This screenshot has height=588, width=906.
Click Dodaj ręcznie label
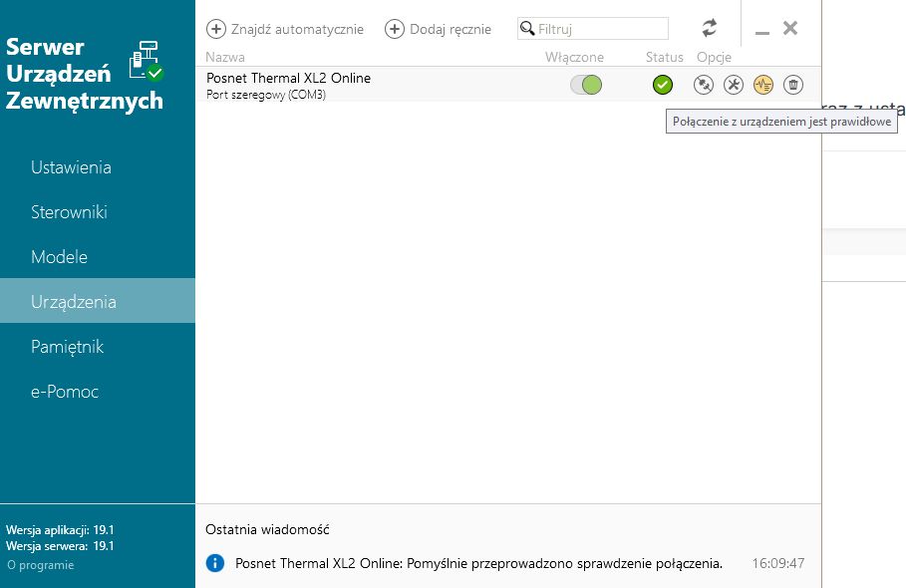[x=451, y=29]
